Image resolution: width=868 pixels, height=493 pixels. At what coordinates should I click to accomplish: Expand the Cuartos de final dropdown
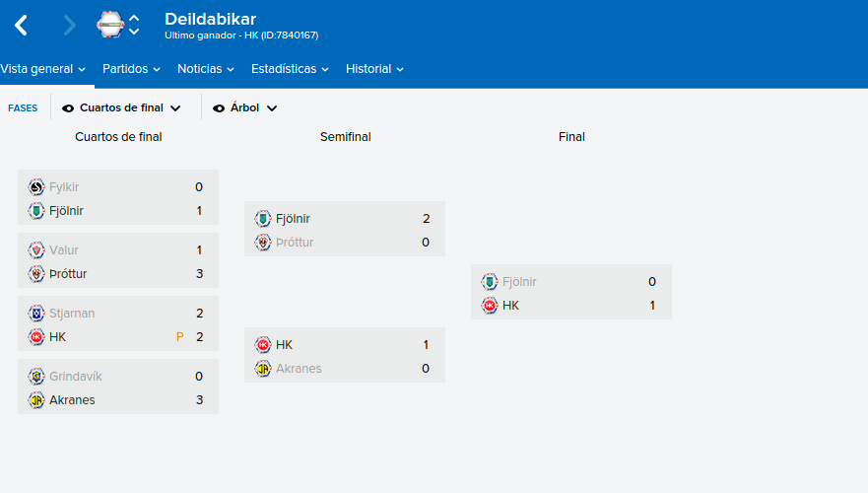122,108
